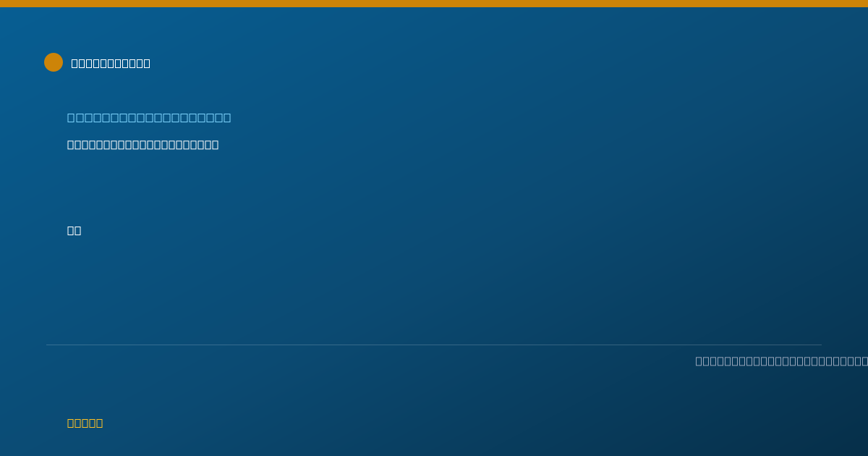Image resolution: width=868 pixels, height=456 pixels.
Task: Select the short two-character white label
Action: pyautogui.click(x=74, y=230)
